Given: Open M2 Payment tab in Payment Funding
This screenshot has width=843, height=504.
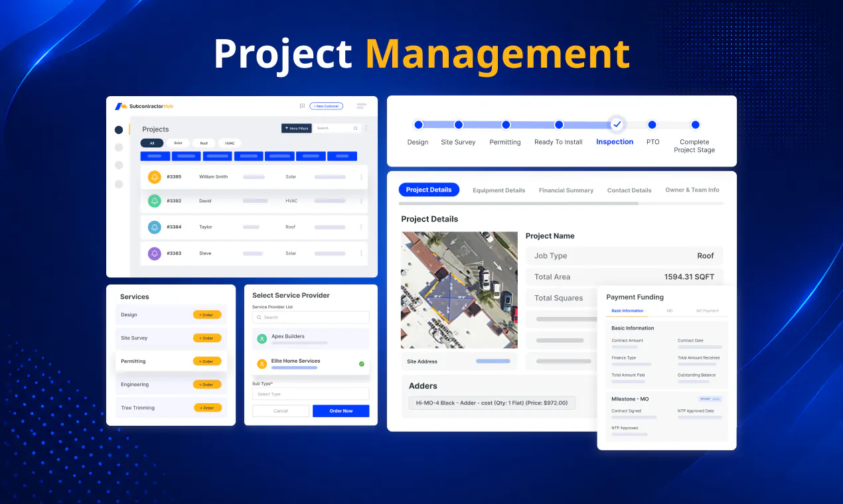Looking at the screenshot, I should click(x=707, y=311).
